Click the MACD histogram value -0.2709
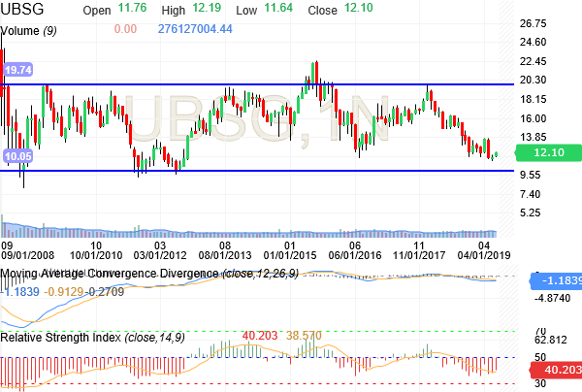Viewport: 582px width, 392px height. (105, 292)
